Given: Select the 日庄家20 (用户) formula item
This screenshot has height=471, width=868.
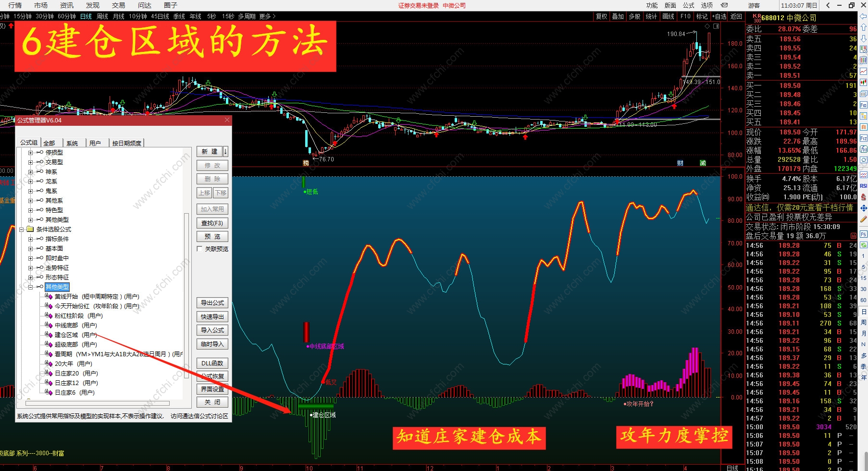Looking at the screenshot, I should click(76, 373).
